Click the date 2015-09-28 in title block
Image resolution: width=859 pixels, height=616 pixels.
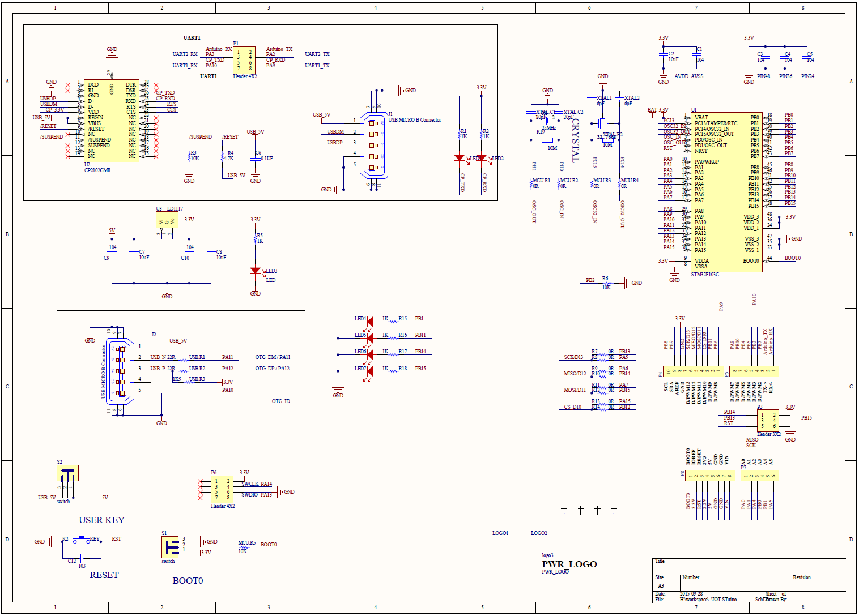point(691,594)
